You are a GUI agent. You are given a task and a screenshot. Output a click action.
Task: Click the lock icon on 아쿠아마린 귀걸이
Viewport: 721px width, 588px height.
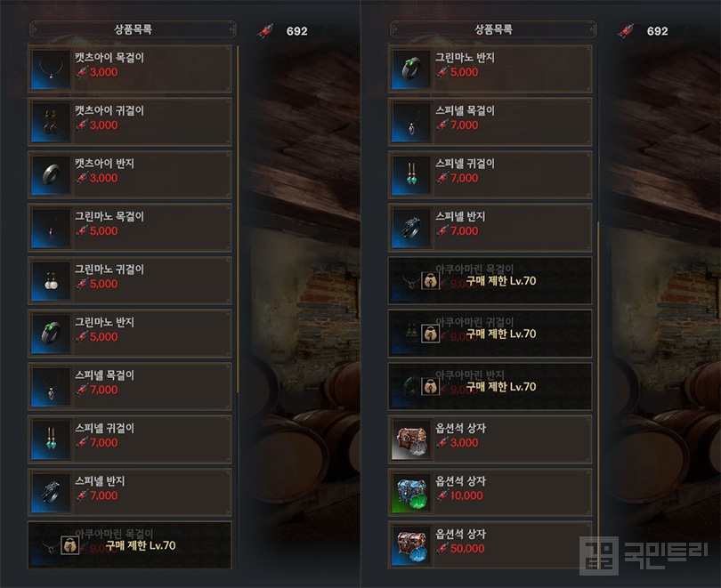430,334
